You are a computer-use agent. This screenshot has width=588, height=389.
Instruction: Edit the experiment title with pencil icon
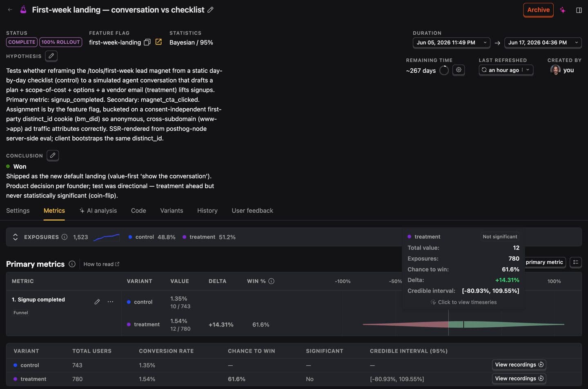[210, 10]
